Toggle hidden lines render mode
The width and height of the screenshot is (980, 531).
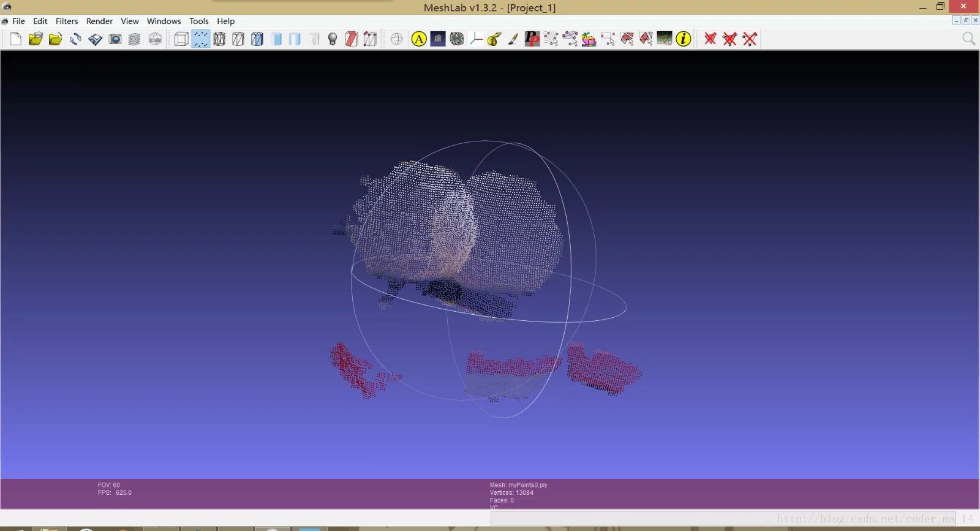(x=238, y=39)
